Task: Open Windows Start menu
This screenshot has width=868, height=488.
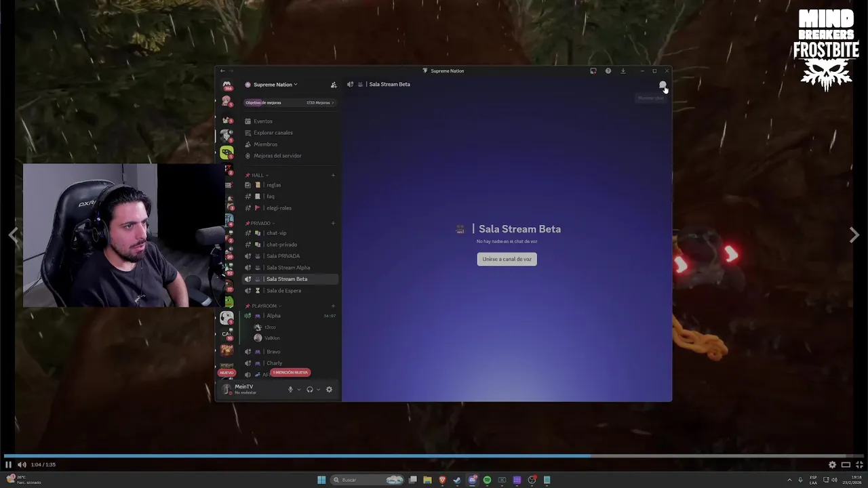Action: click(x=321, y=480)
